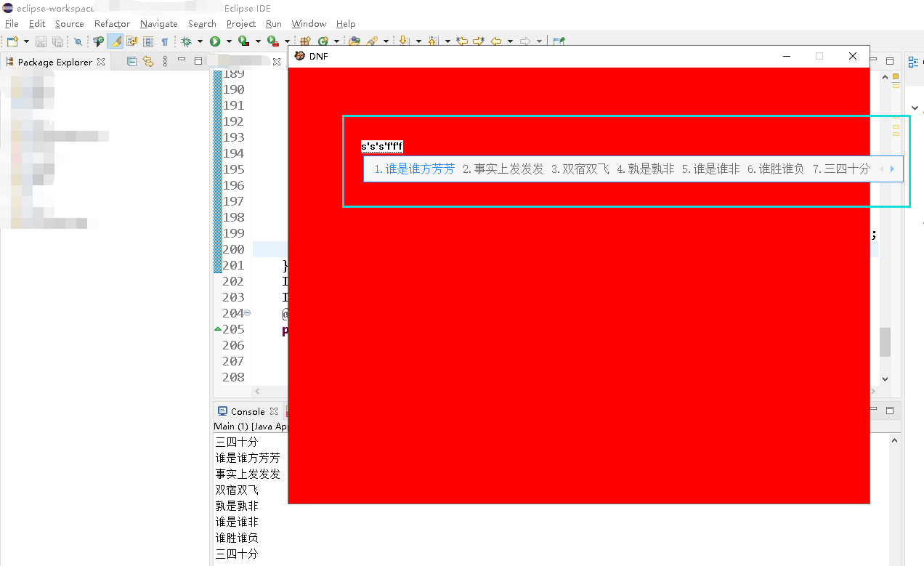
Task: Expand the back-navigation history dropdown
Action: (510, 41)
